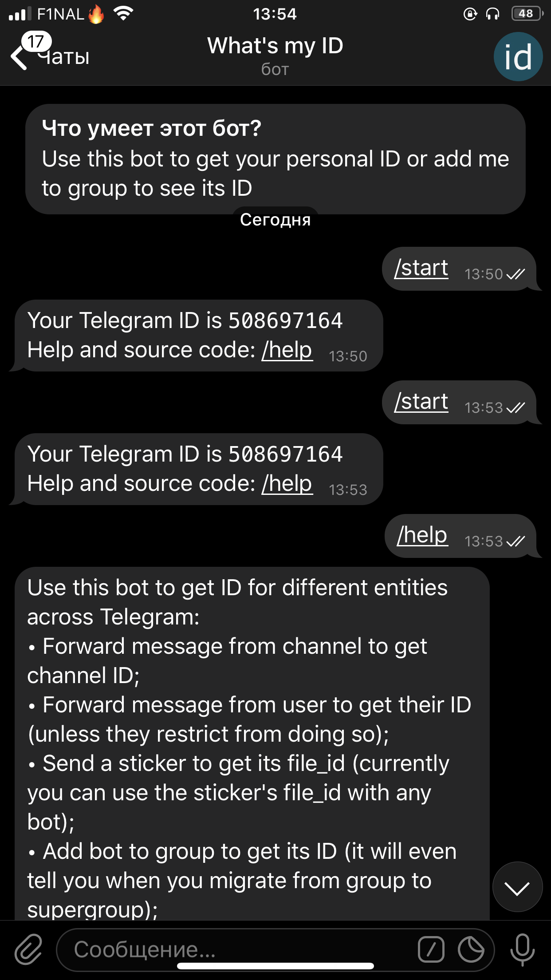Tap the sent /start command at 13:50
The image size is (551, 980).
click(459, 269)
